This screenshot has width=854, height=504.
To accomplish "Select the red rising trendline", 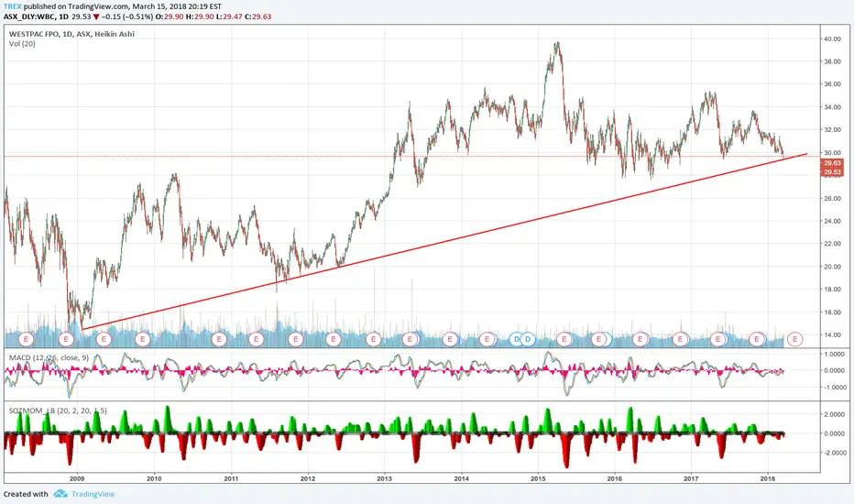I will (x=443, y=241).
